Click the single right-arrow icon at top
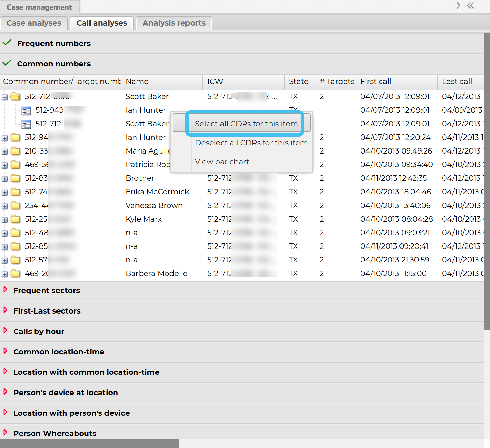 [458, 5]
